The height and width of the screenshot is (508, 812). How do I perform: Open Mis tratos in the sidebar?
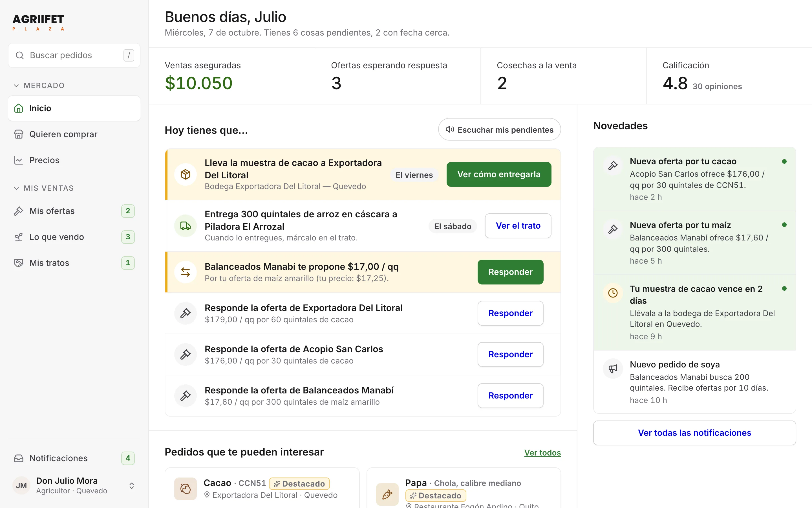pyautogui.click(x=74, y=263)
